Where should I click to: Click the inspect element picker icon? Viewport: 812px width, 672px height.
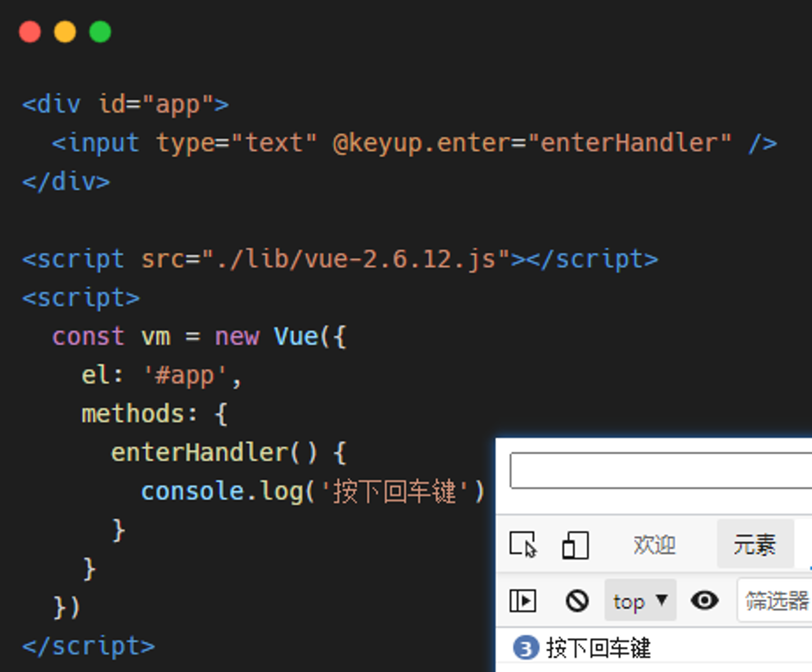point(523,545)
